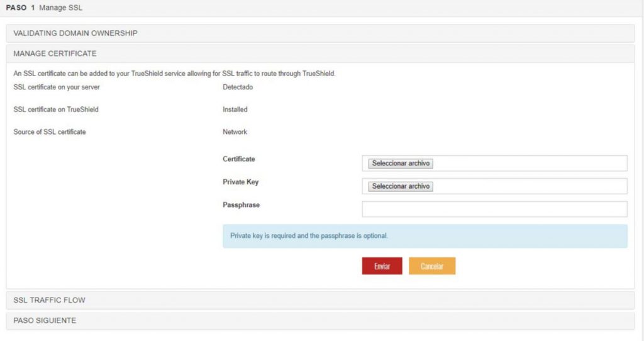This screenshot has height=341, width=644.
Task: Click the Private Key file input box area
Action: click(528, 186)
